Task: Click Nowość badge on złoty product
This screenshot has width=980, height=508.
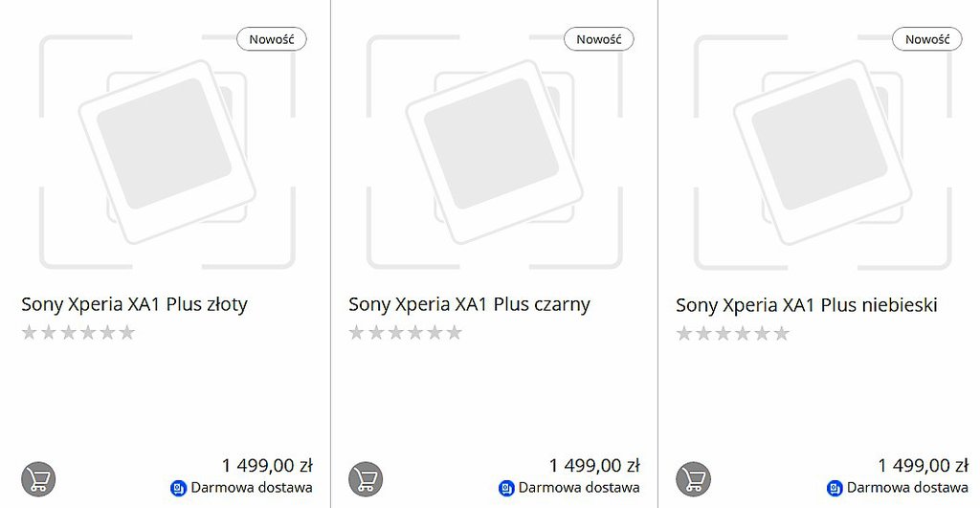Action: tap(272, 39)
